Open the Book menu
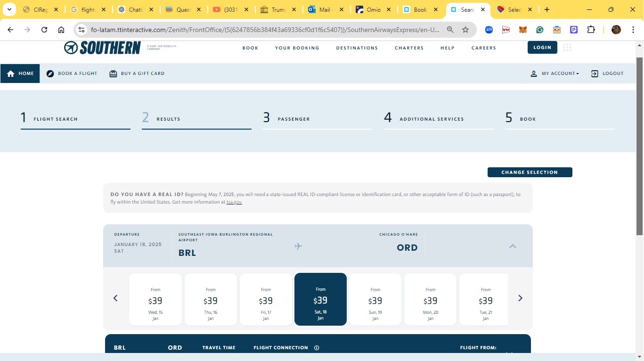644x361 pixels. 250,48
